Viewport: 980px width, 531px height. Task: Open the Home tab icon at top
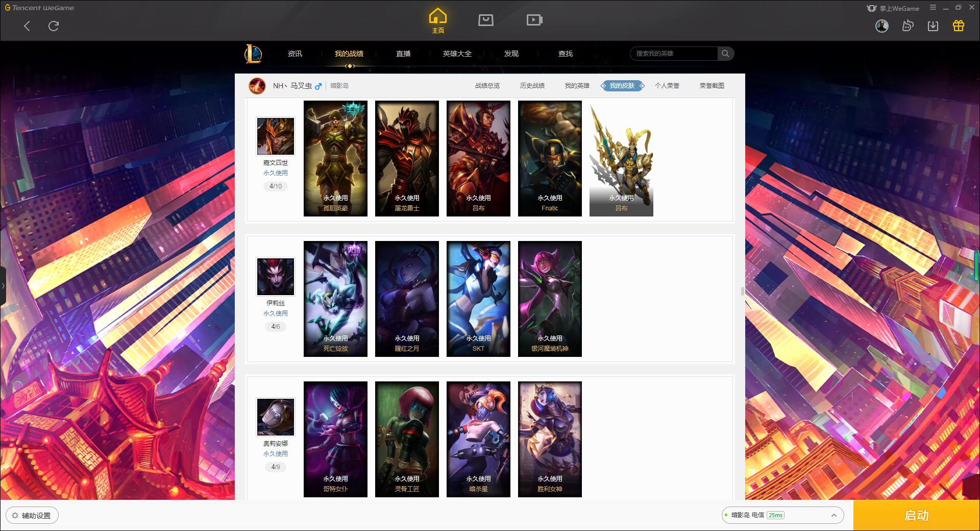437,20
